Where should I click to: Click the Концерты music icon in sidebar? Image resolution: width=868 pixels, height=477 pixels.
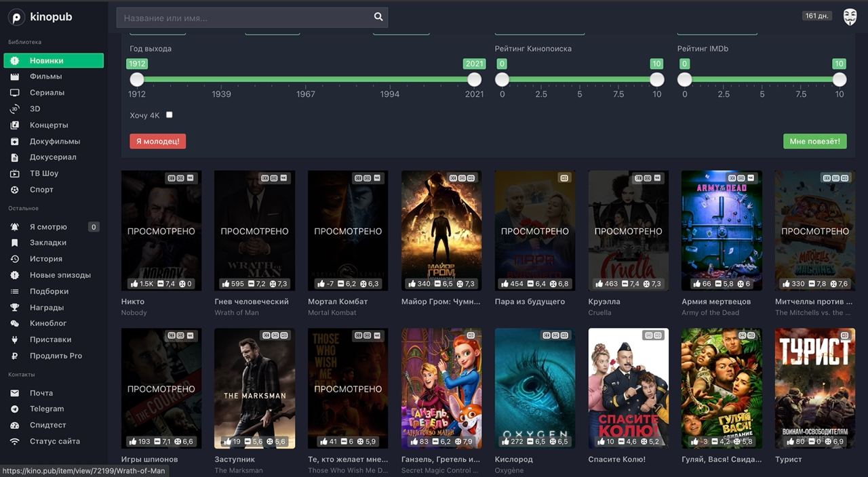click(x=14, y=125)
